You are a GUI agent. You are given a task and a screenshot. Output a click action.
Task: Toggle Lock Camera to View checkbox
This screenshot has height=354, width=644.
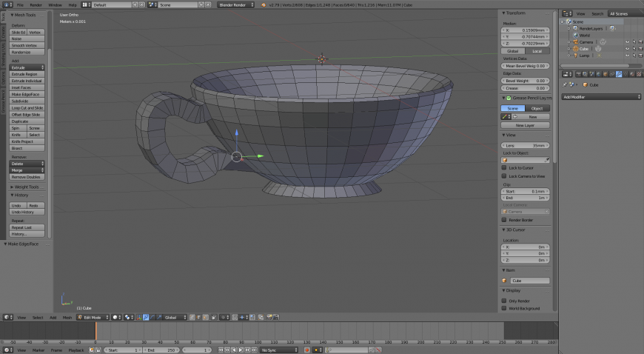point(504,176)
